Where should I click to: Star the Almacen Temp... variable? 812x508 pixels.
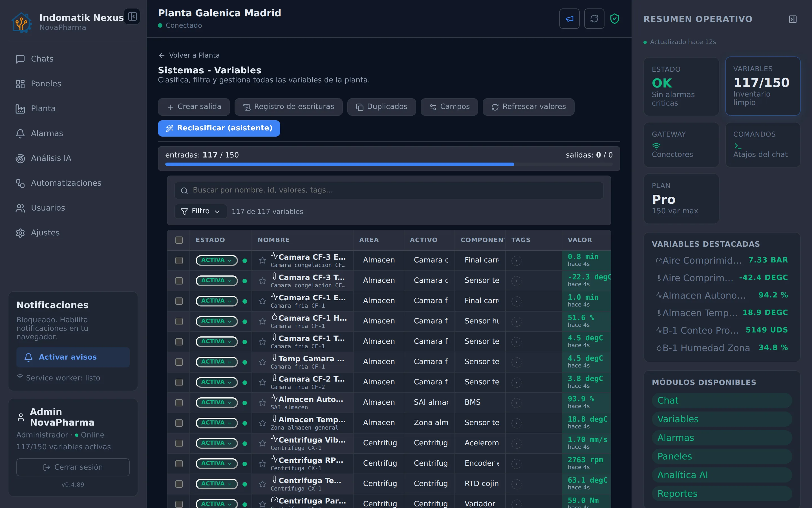coord(262,423)
